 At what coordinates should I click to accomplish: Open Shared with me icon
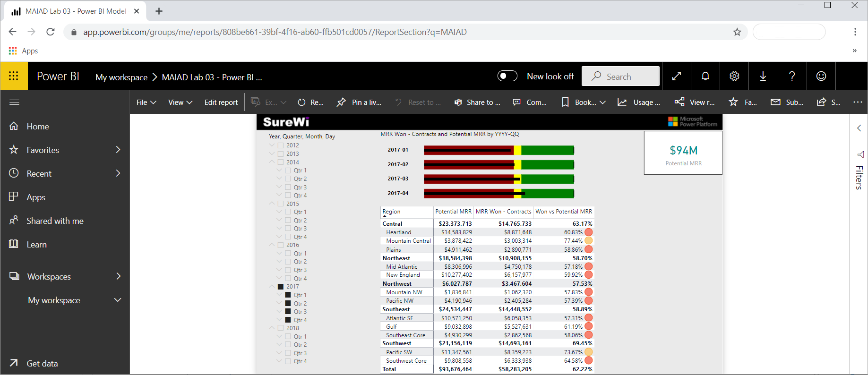[14, 221]
